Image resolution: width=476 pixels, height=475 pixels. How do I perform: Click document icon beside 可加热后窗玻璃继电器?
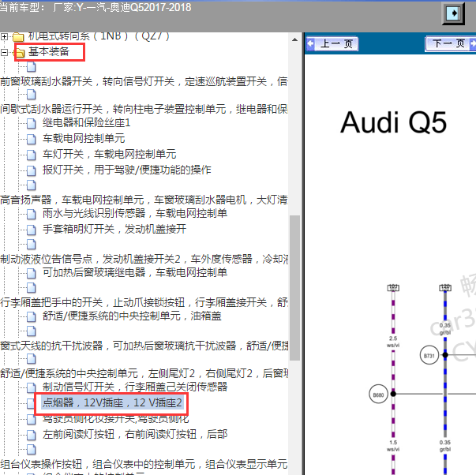[x=31, y=273]
